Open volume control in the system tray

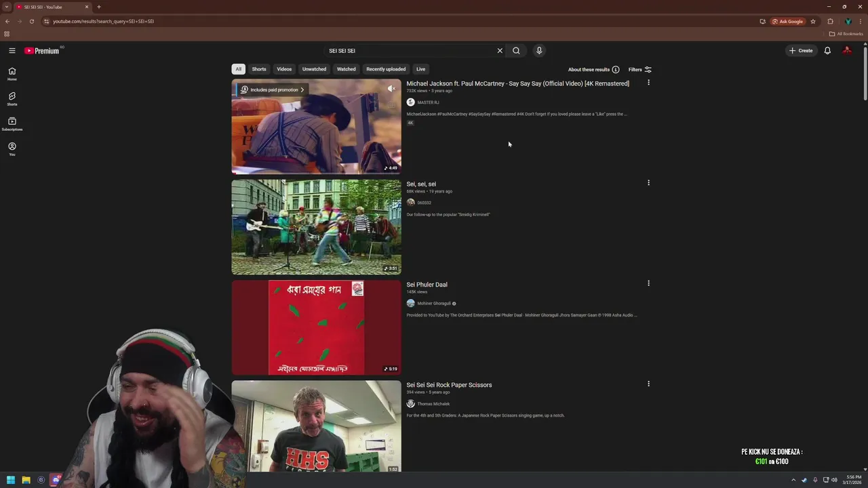pos(834,480)
